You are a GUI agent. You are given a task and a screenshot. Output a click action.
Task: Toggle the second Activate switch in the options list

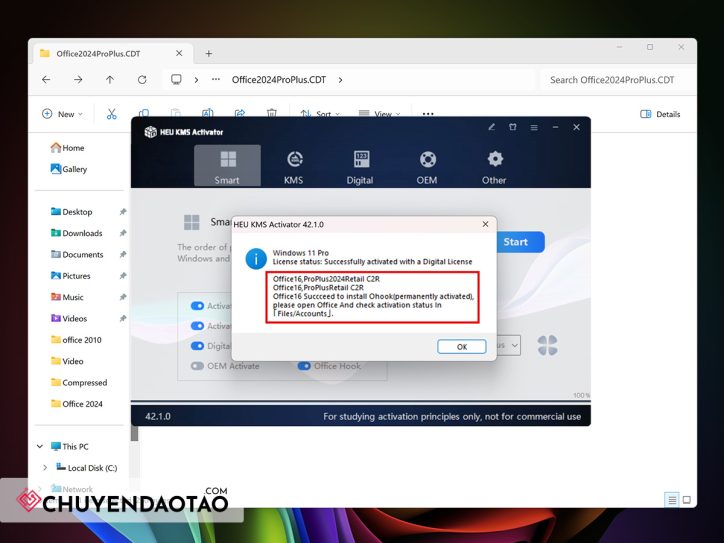(x=197, y=326)
